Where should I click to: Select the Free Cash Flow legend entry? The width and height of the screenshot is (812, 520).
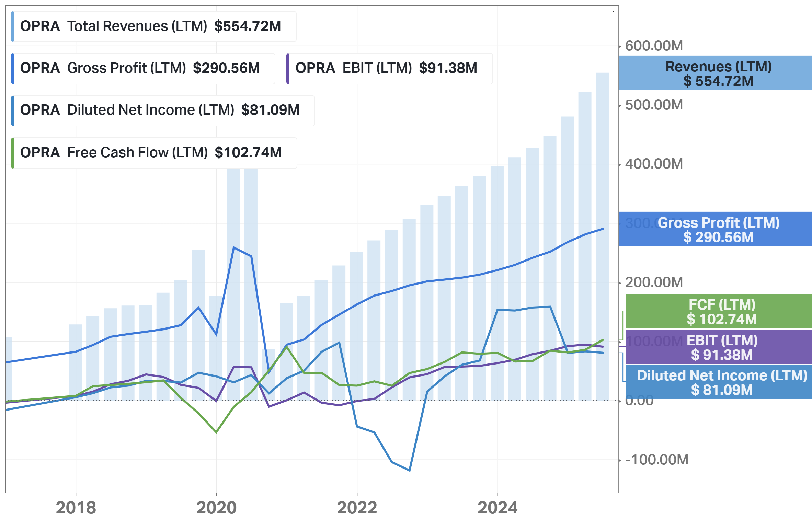point(154,153)
